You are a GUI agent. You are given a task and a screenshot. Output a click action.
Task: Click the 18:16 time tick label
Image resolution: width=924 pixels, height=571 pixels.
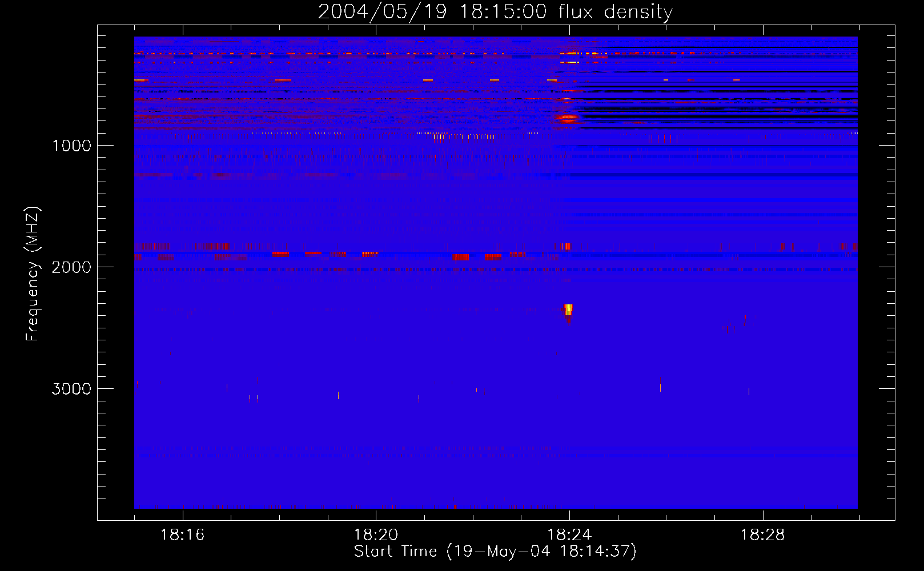pos(182,535)
